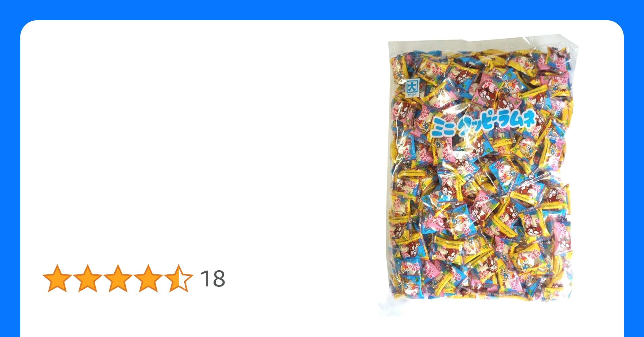Screen dimensions: 644x337
Task: Open the candy bag product image
Action: point(482,175)
